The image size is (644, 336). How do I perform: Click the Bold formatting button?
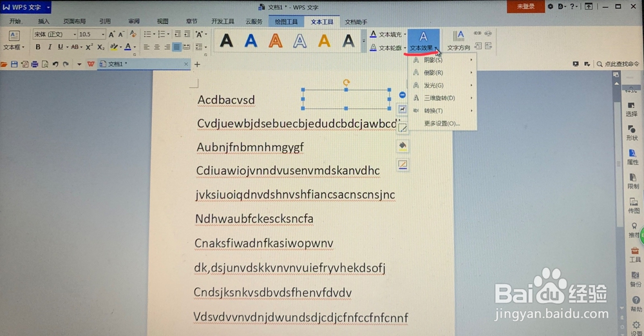pos(38,47)
